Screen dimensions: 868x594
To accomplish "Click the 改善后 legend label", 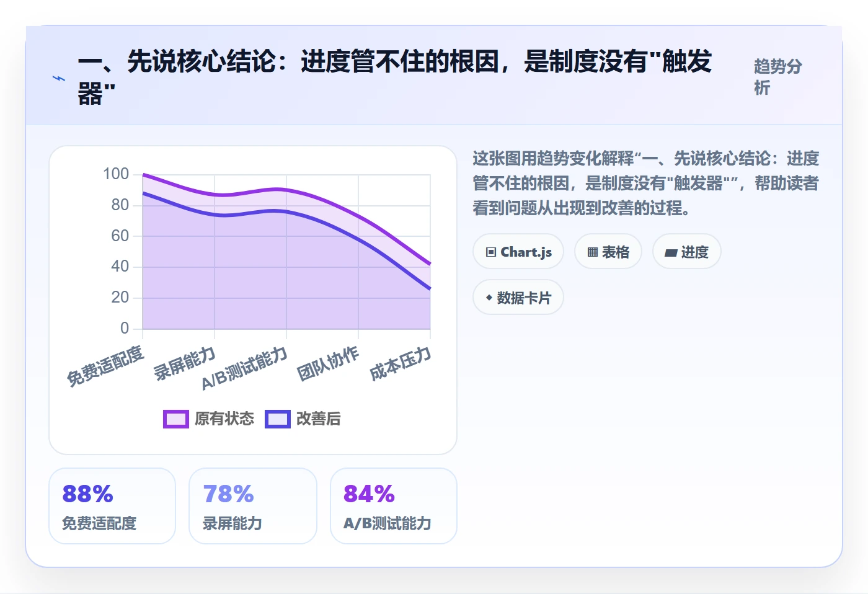I will [x=319, y=419].
